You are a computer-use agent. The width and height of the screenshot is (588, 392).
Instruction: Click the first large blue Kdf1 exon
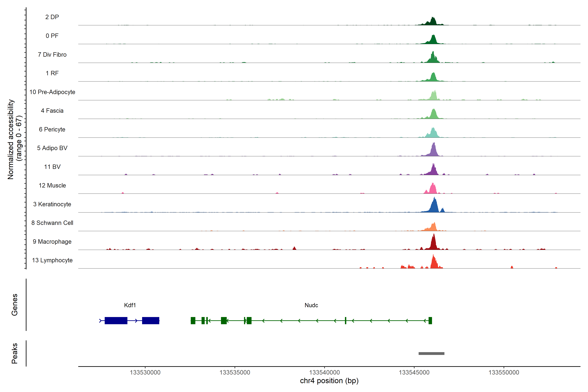tap(116, 320)
